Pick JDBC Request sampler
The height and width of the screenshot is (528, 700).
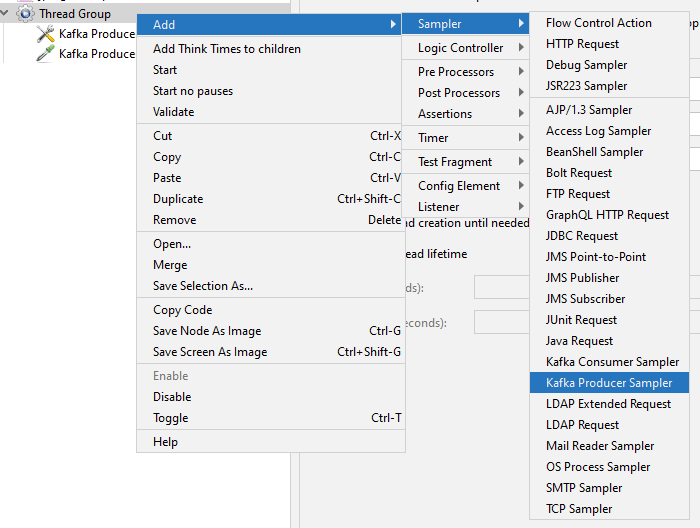(582, 236)
